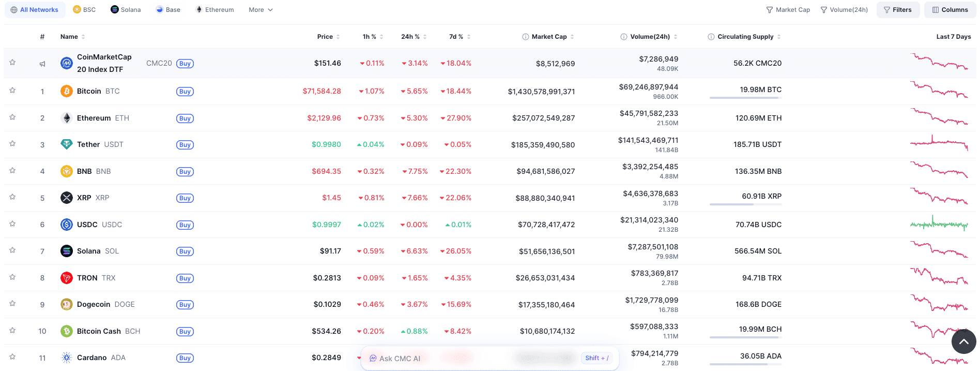Click the Buy button for BNB

click(x=185, y=172)
